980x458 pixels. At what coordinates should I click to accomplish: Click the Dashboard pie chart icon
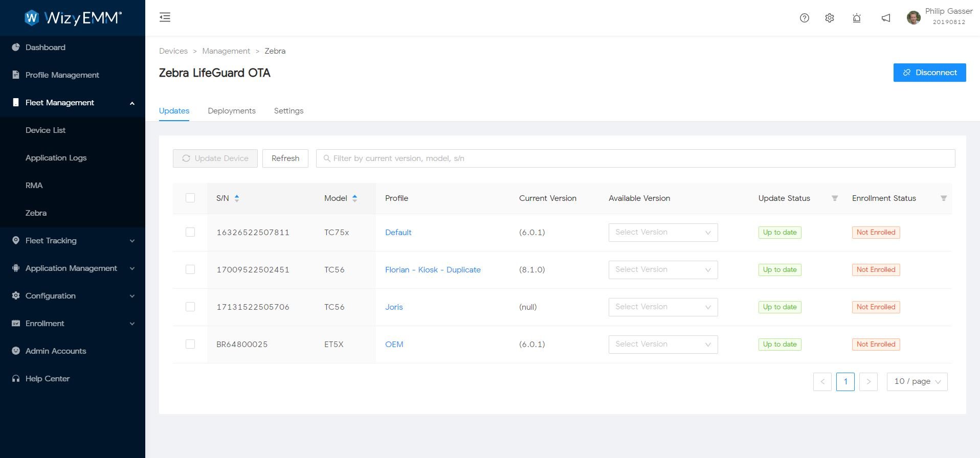[16, 47]
